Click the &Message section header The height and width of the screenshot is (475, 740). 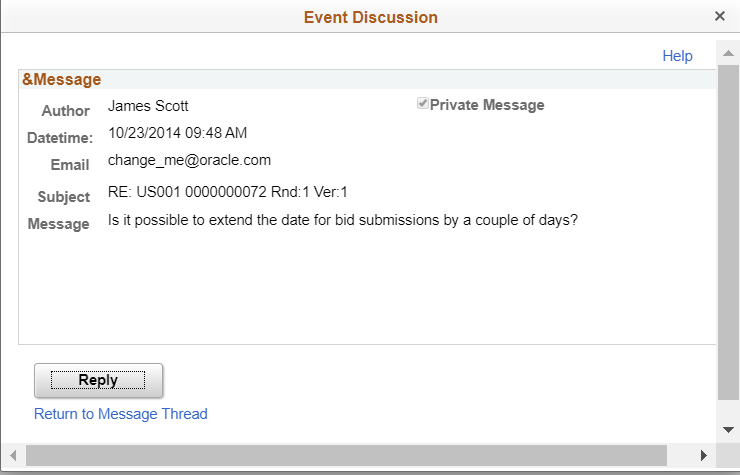(61, 79)
